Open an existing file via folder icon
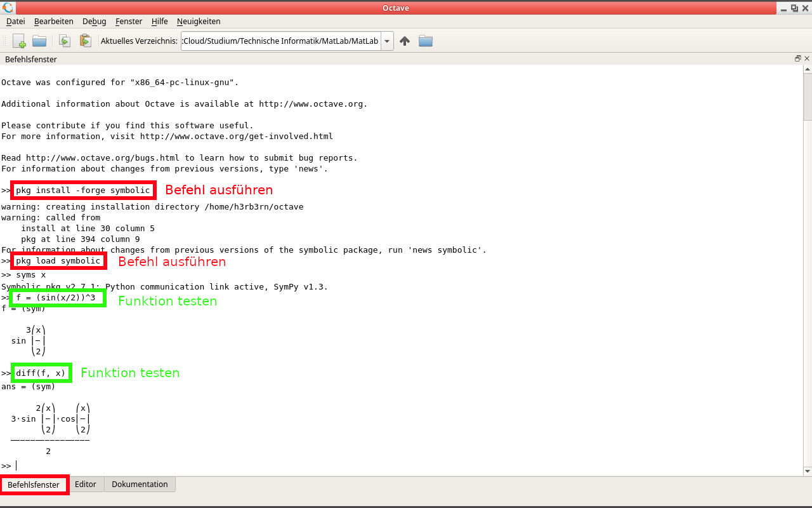Image resolution: width=812 pixels, height=508 pixels. pos(39,41)
